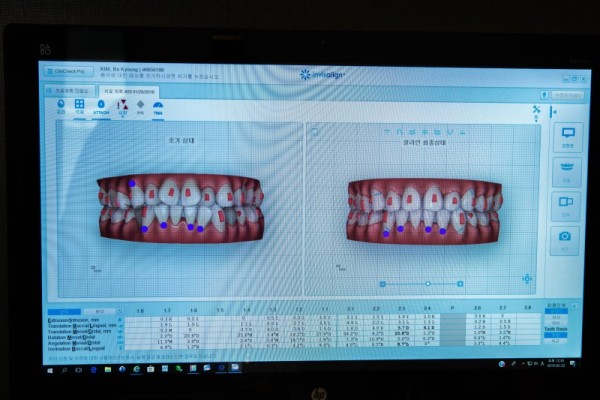Open the Attachments (ATTACH) tool

click(x=101, y=108)
